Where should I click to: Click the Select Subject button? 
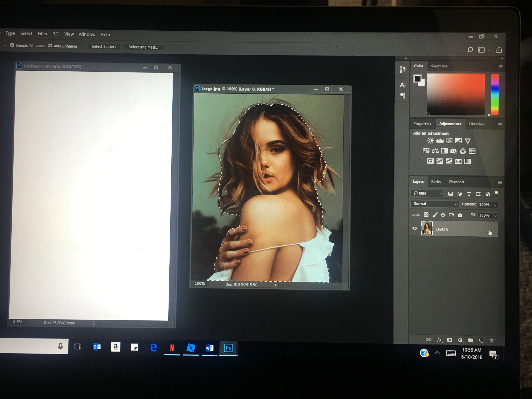pyautogui.click(x=104, y=46)
